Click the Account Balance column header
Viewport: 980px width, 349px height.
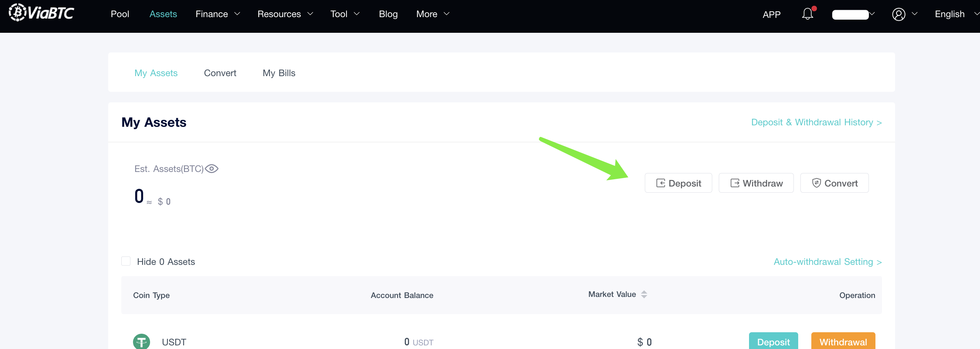pyautogui.click(x=402, y=295)
